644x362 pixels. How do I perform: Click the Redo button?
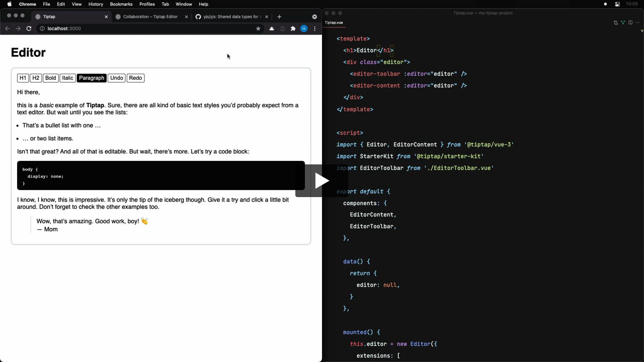point(135,78)
